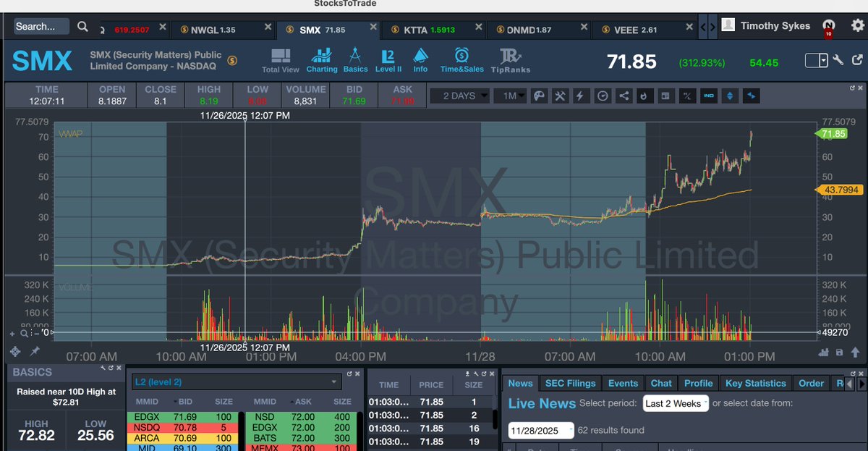Click the share icon on the chart toolbar
Screen dimensions: 868x451
pos(624,96)
